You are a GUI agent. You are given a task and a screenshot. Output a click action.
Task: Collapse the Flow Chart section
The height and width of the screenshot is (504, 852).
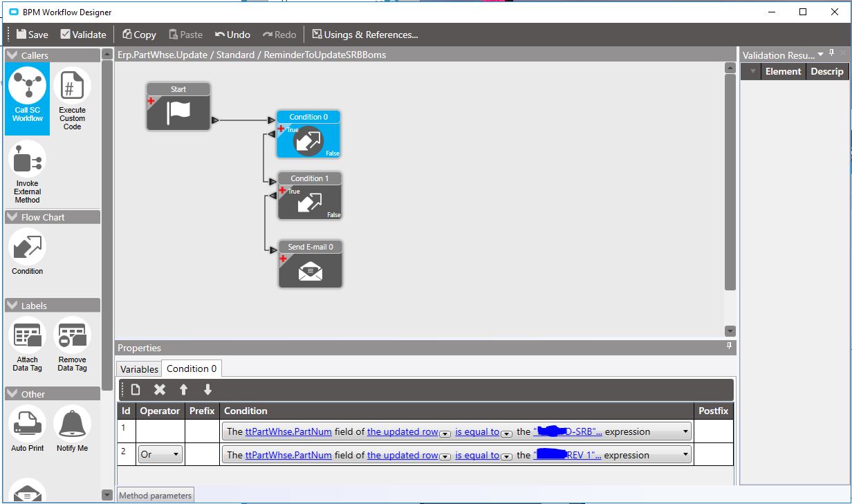click(x=12, y=216)
